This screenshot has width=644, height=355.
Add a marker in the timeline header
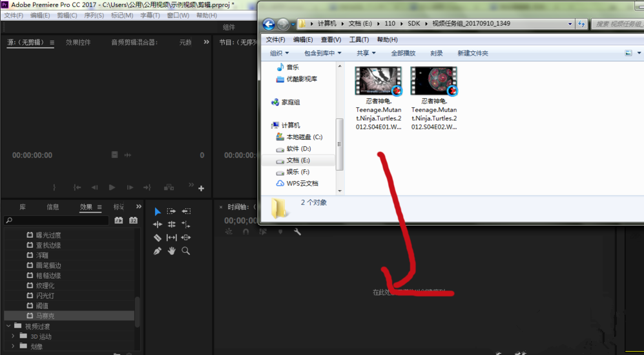(x=280, y=232)
